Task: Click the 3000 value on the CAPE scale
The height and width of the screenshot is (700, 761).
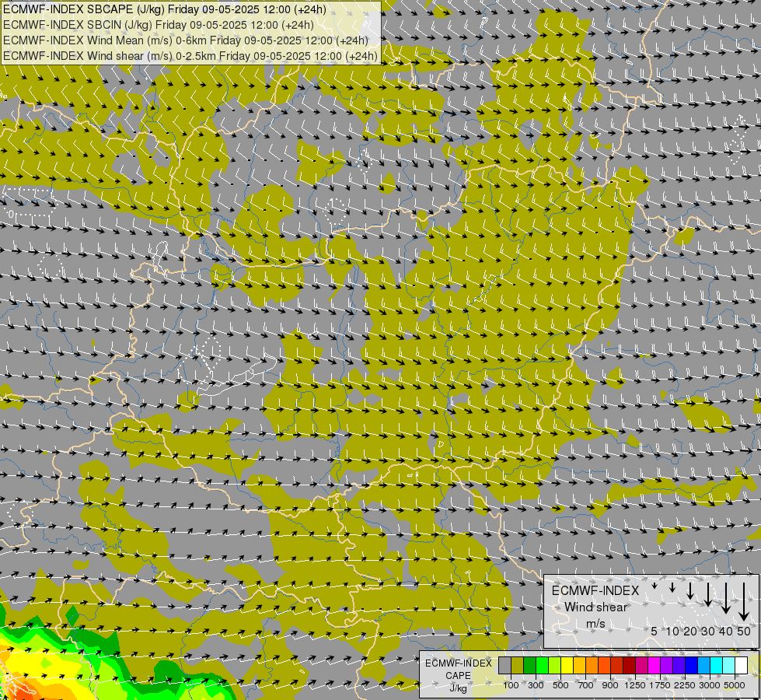Action: tap(710, 685)
